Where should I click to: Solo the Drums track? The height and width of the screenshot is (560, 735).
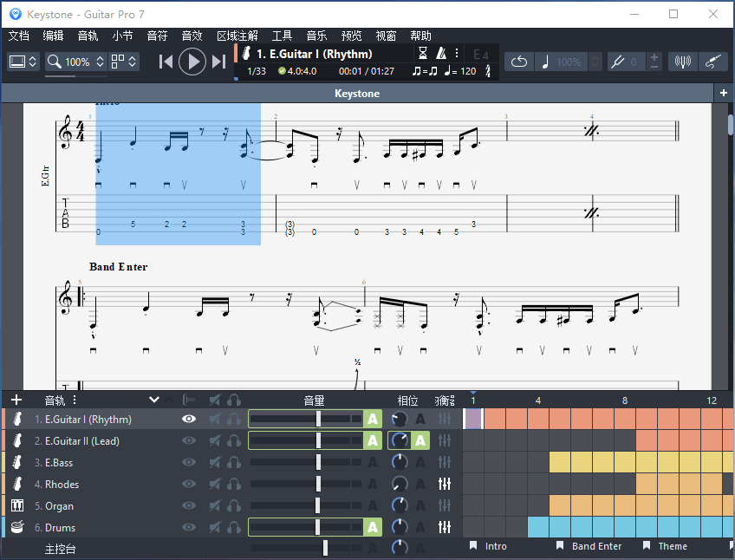click(x=234, y=527)
